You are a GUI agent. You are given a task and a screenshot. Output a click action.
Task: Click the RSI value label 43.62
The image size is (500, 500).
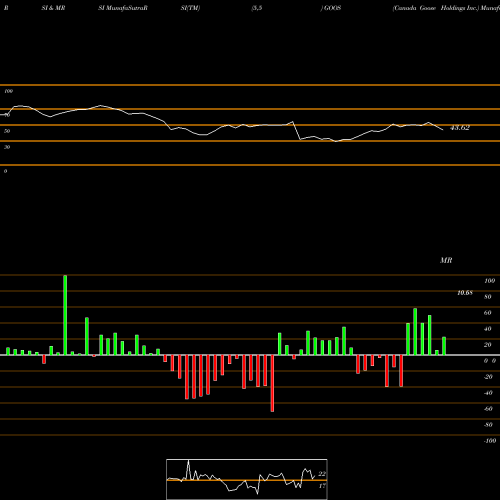[460, 128]
